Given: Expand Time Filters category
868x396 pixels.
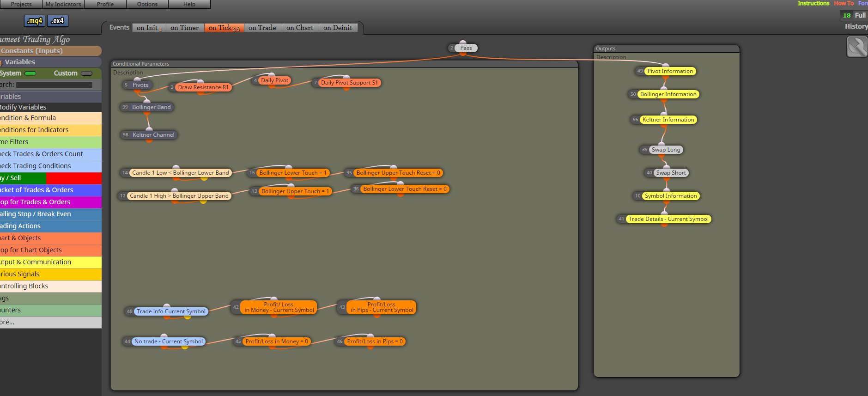Looking at the screenshot, I should (51, 142).
